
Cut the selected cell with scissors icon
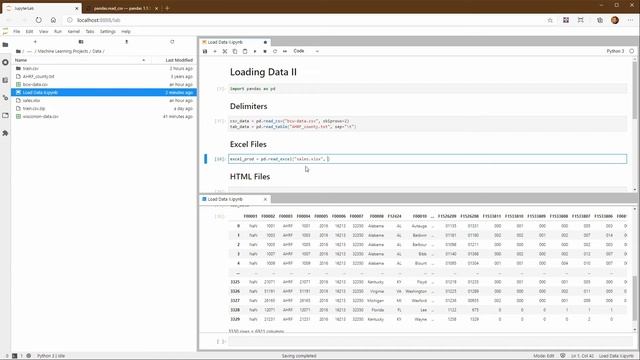pos(225,51)
